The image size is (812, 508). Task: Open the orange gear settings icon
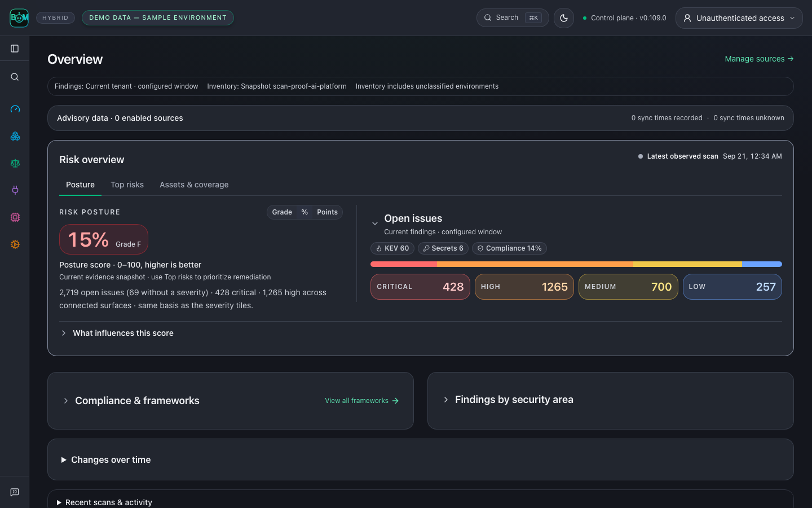[15, 244]
